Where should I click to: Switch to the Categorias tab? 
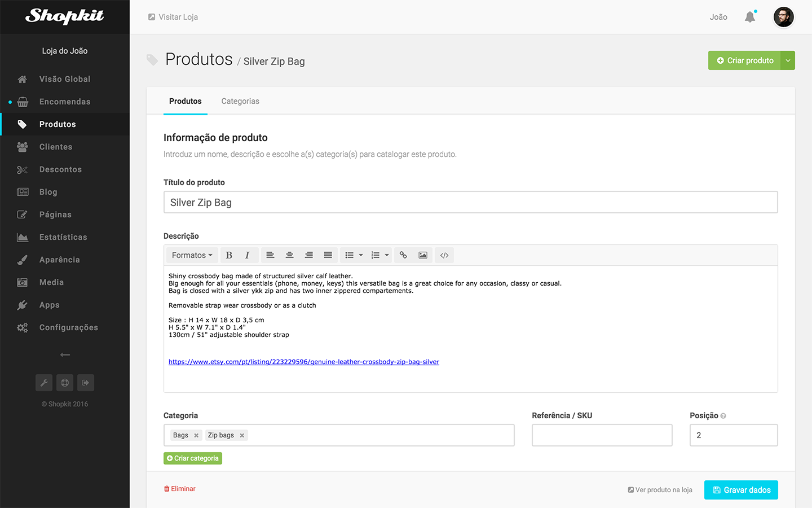[240, 101]
